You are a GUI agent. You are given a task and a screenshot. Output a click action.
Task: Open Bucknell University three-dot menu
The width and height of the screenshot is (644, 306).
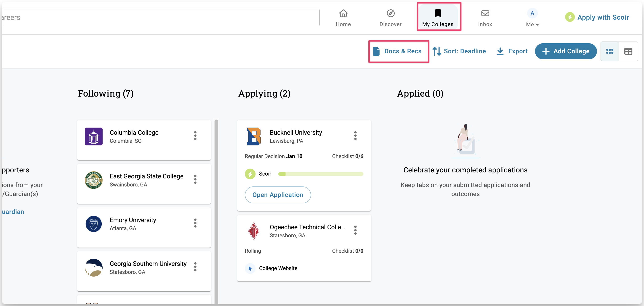(x=355, y=136)
